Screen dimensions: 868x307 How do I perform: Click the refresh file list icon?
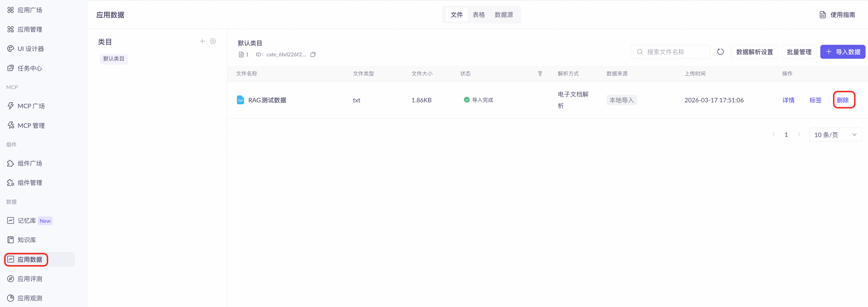720,52
